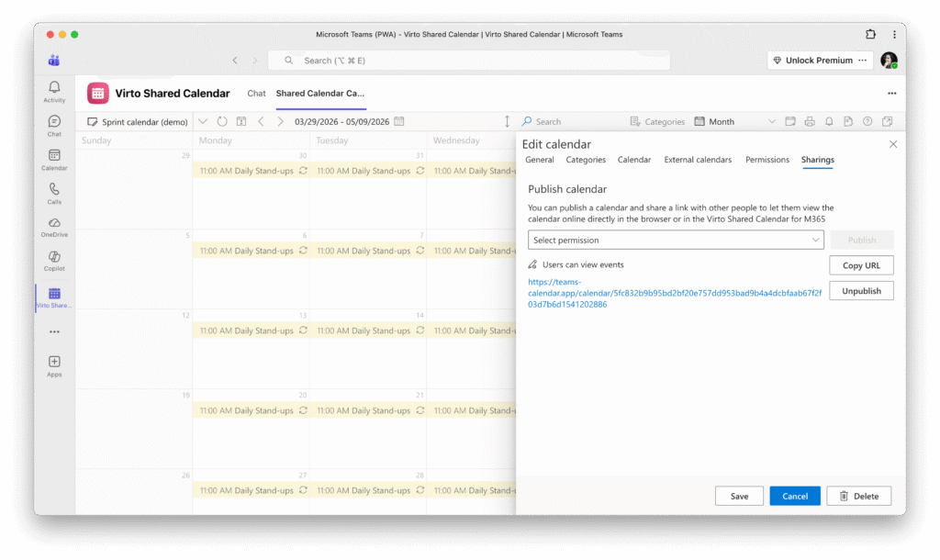Viewport: 940px width, 560px height.
Task: Open the Activity section in Teams sidebar
Action: (x=54, y=92)
